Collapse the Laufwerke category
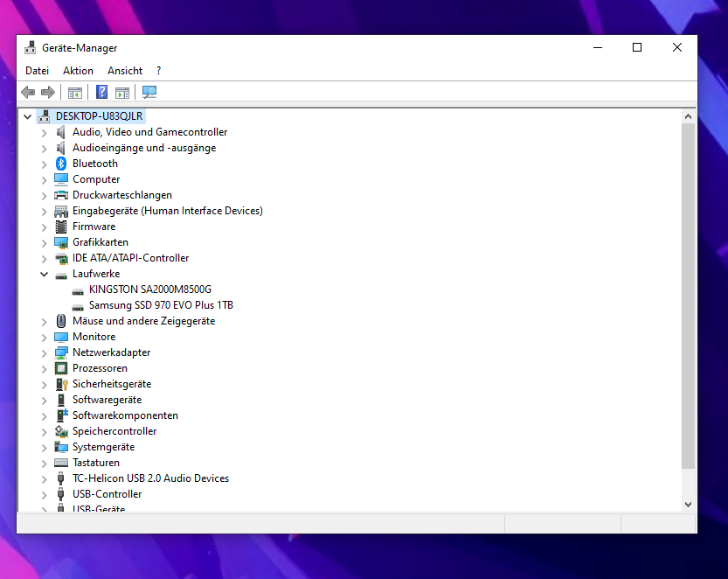Screen dimensions: 728x579 [x=44, y=274]
